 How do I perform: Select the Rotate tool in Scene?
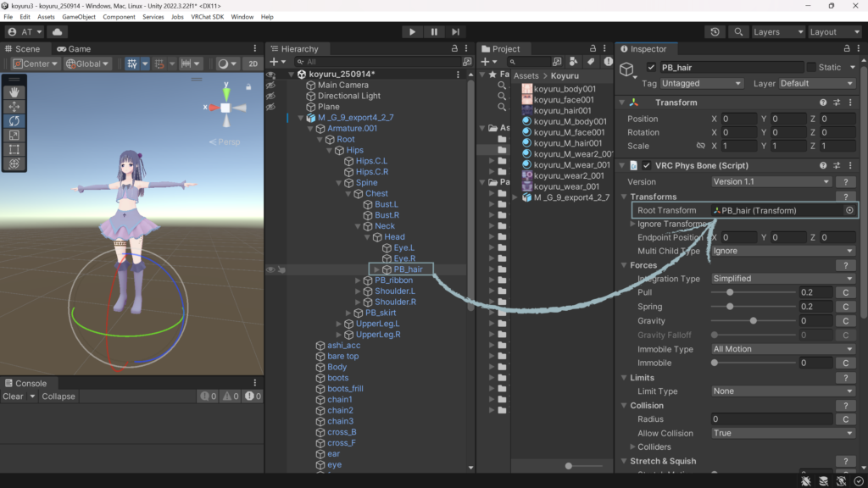tap(14, 121)
